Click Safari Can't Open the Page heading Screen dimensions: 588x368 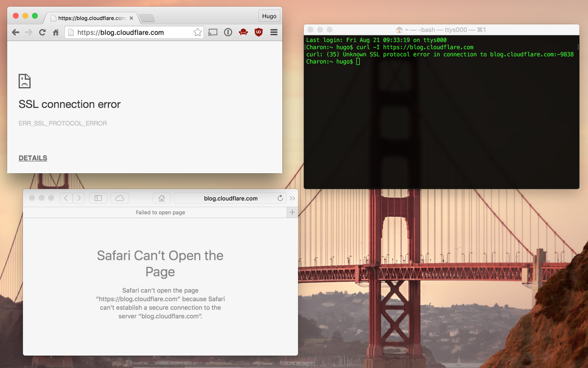coord(160,263)
